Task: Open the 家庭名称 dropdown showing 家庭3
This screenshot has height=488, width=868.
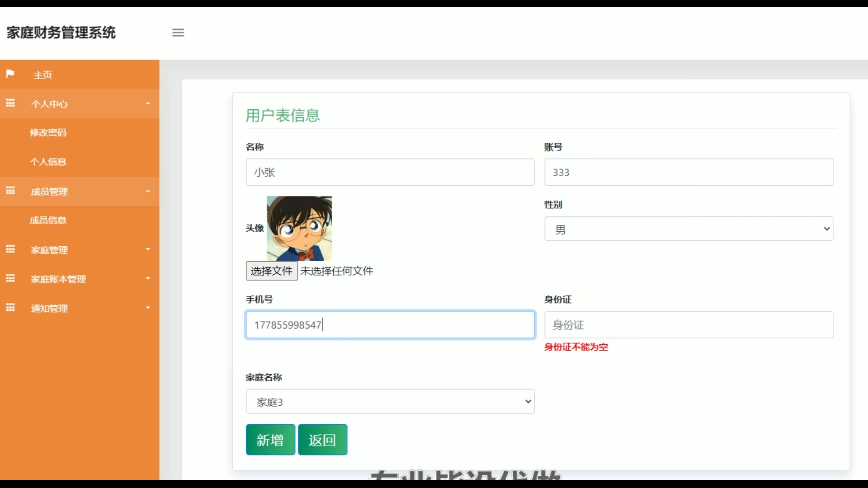Action: click(x=390, y=402)
